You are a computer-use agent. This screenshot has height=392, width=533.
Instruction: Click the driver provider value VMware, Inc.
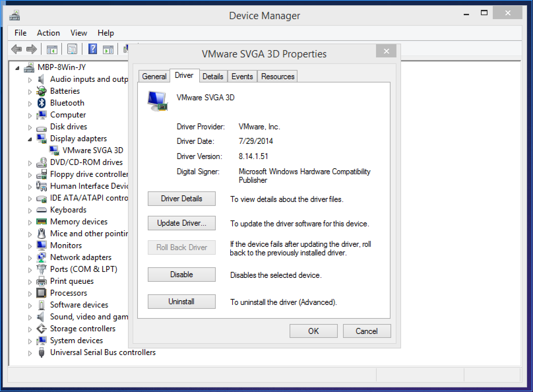point(259,127)
